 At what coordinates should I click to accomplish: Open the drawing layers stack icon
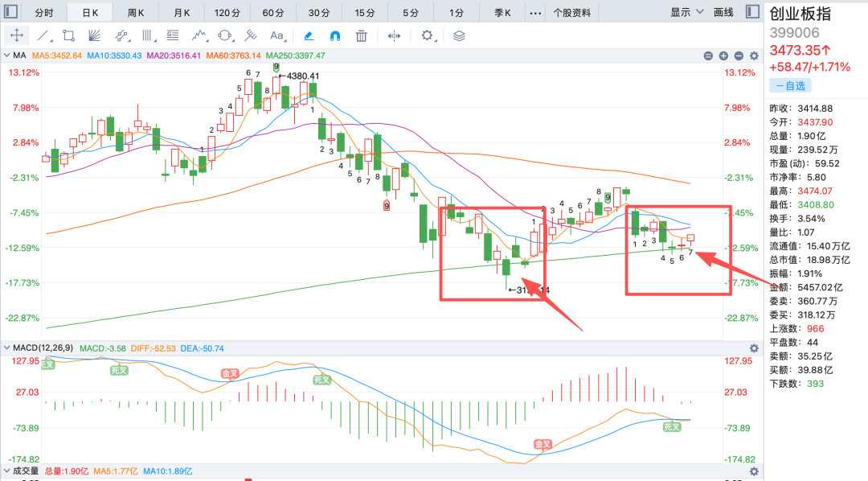point(459,36)
